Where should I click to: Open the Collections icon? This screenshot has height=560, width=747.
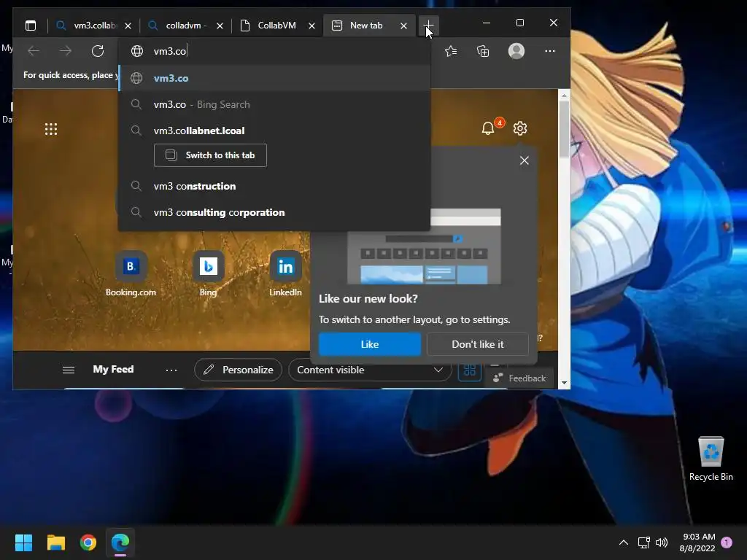(483, 51)
